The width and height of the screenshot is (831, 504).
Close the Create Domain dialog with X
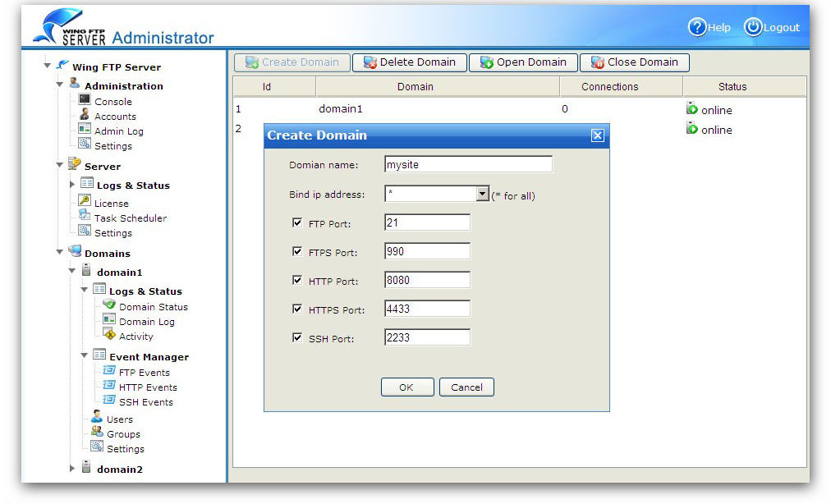click(x=598, y=135)
